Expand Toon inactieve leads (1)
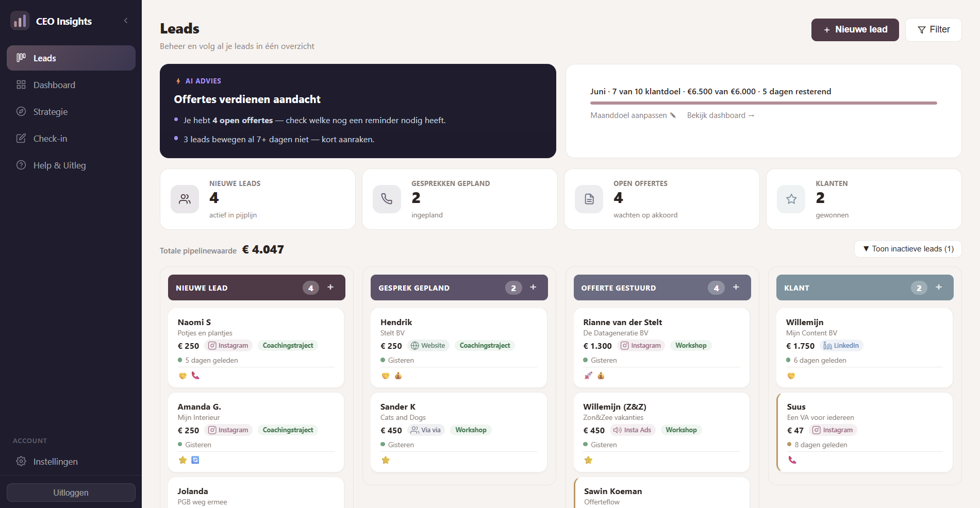 pyautogui.click(x=908, y=249)
